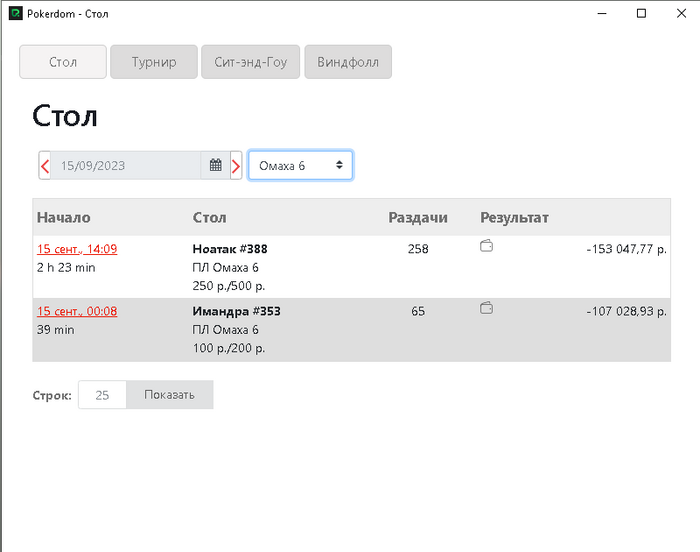
Task: Click the Показать button
Action: pyautogui.click(x=170, y=395)
